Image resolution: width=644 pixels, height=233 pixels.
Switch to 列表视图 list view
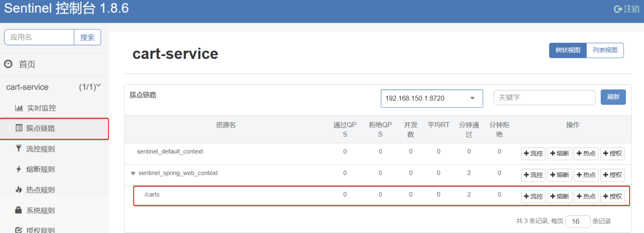605,50
